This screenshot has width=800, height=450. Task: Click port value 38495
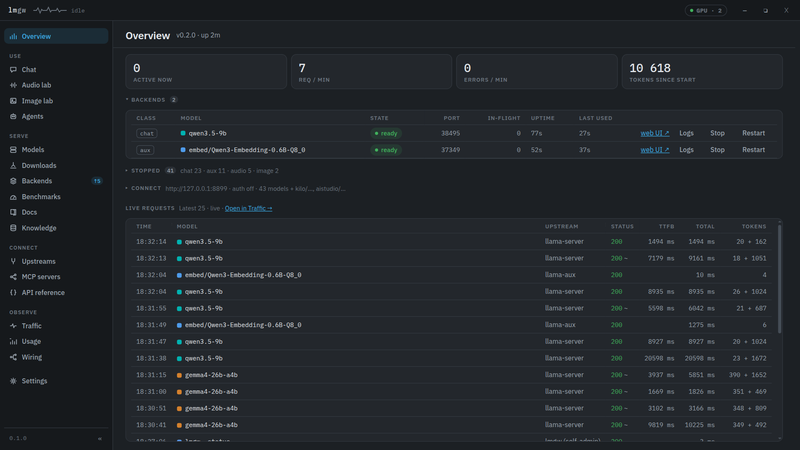tap(451, 133)
